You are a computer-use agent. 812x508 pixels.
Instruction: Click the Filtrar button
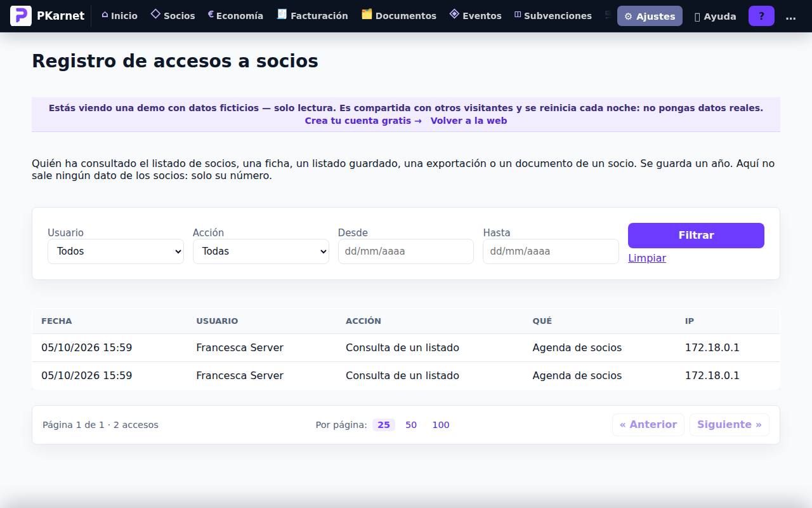pos(696,236)
